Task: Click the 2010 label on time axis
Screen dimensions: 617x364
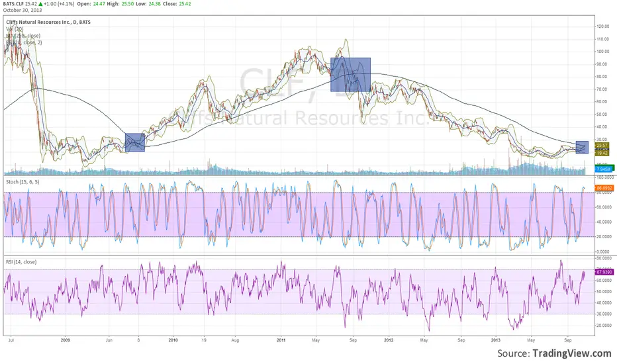Action: click(173, 340)
